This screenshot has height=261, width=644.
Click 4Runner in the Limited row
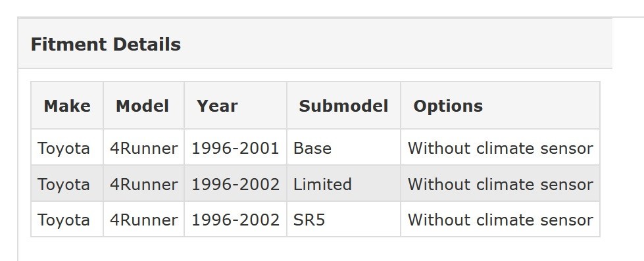143,184
